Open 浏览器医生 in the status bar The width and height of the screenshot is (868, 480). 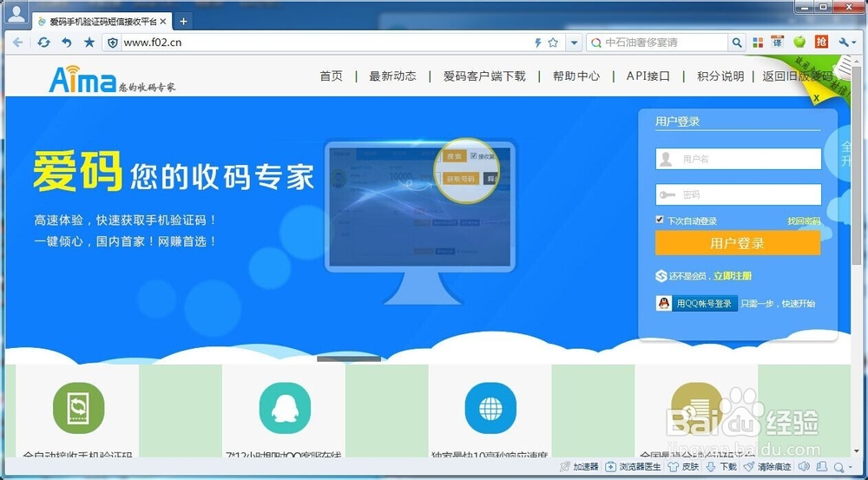(633, 467)
